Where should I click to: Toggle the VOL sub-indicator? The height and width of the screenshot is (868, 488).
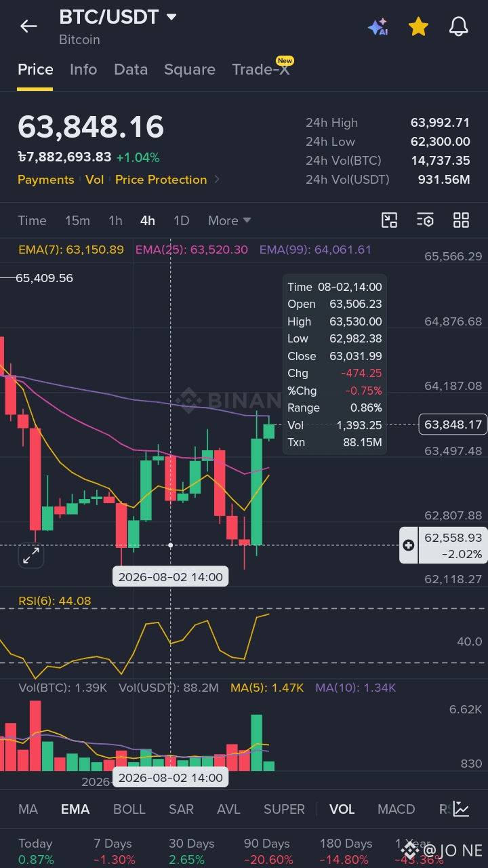(342, 809)
